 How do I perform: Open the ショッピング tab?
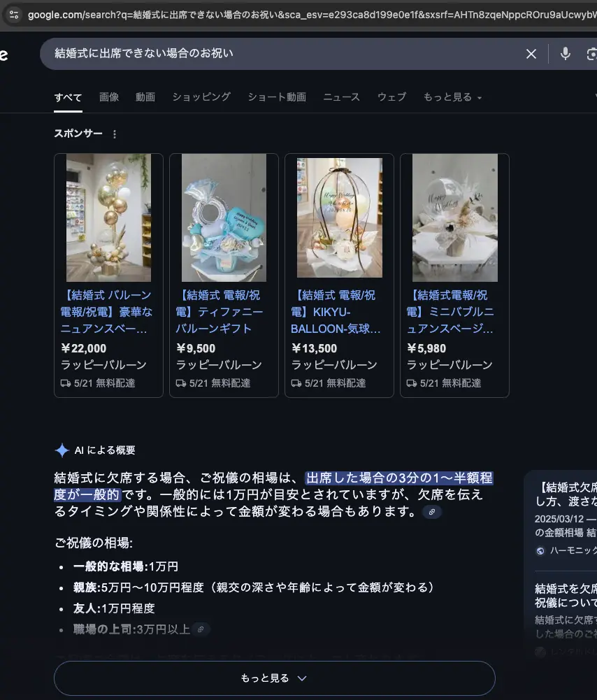201,97
